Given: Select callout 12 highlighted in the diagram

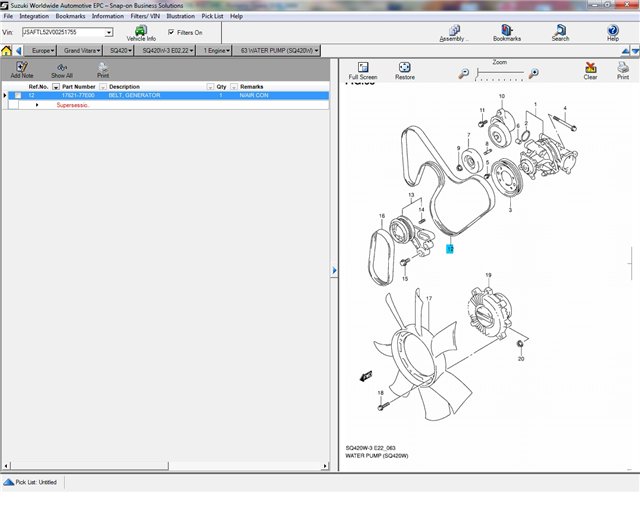Looking at the screenshot, I should pos(450,248).
